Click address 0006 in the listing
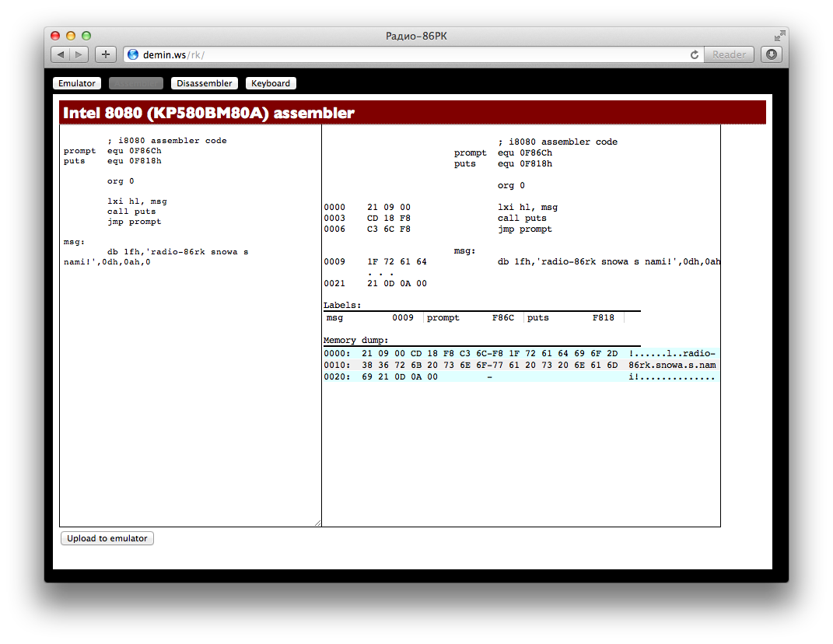 (x=334, y=229)
